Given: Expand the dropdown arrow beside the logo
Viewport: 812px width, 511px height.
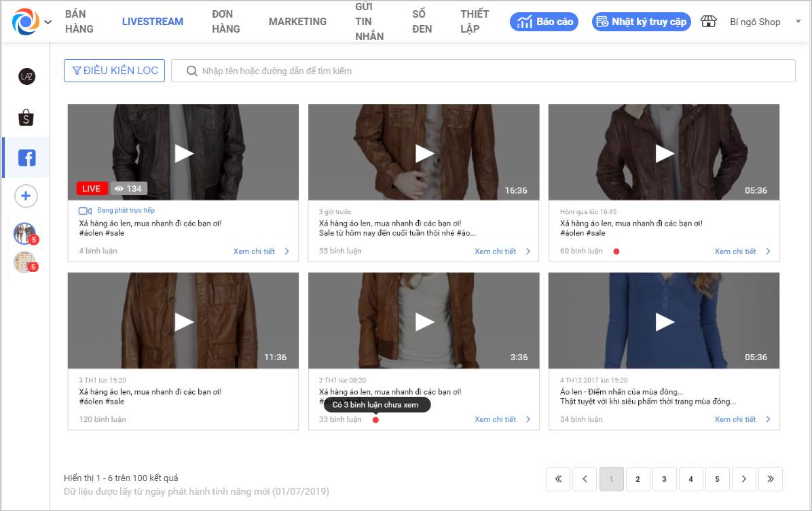Looking at the screenshot, I should (x=48, y=22).
